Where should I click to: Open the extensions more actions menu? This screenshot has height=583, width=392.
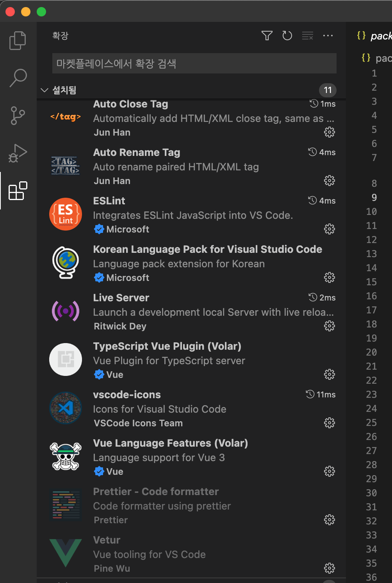click(x=328, y=36)
